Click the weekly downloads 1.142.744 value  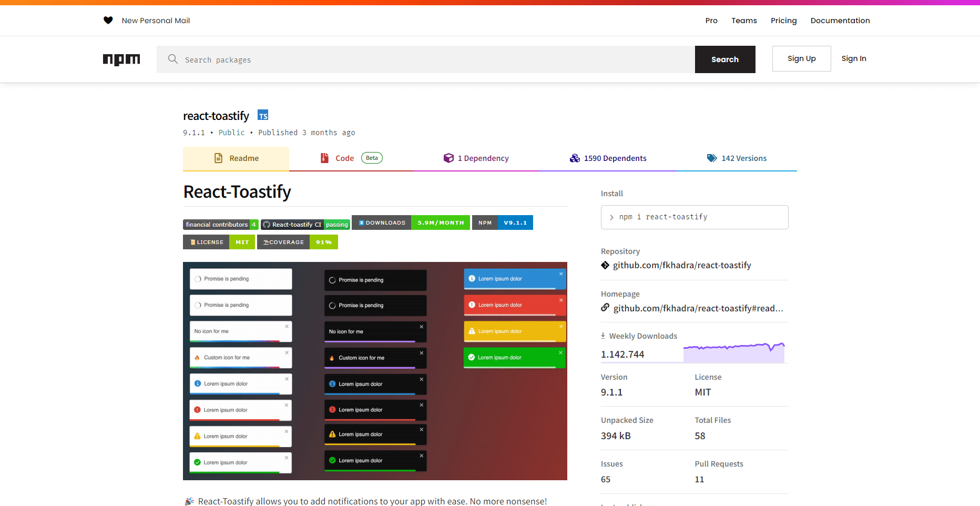[622, 355]
